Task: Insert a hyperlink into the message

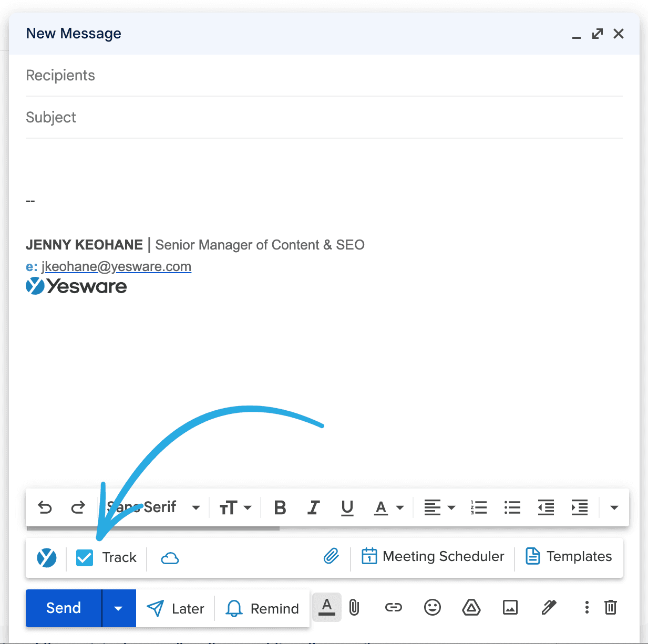Action: (393, 608)
